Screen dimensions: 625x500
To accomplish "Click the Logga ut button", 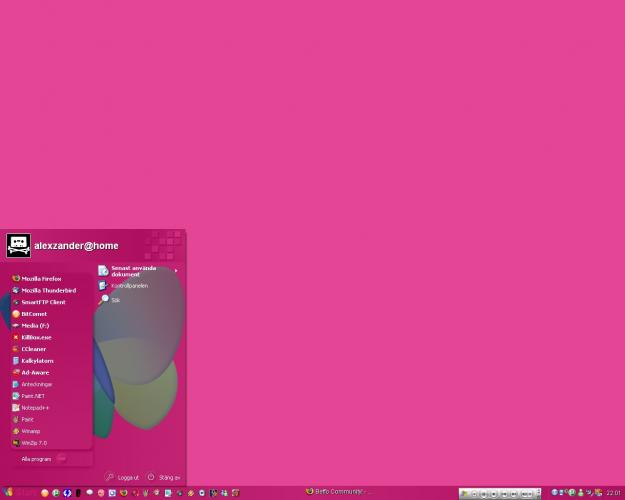I will pyautogui.click(x=123, y=478).
